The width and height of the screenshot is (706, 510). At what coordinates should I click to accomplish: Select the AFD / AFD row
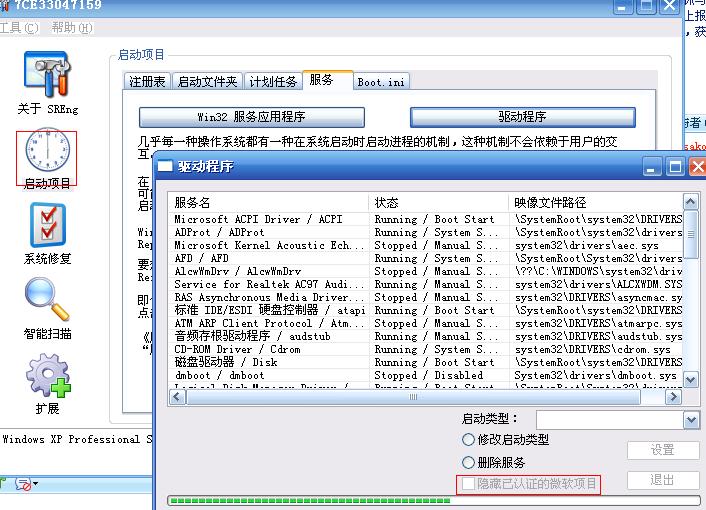pos(425,258)
